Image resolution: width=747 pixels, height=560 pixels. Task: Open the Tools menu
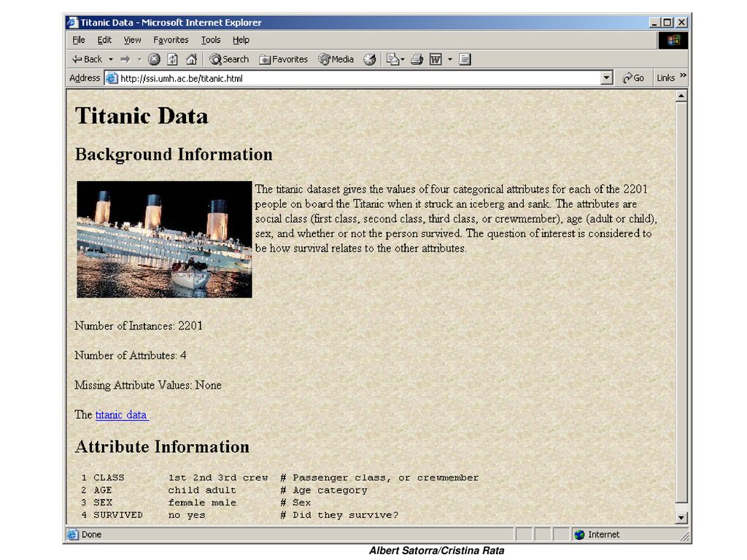pos(211,40)
